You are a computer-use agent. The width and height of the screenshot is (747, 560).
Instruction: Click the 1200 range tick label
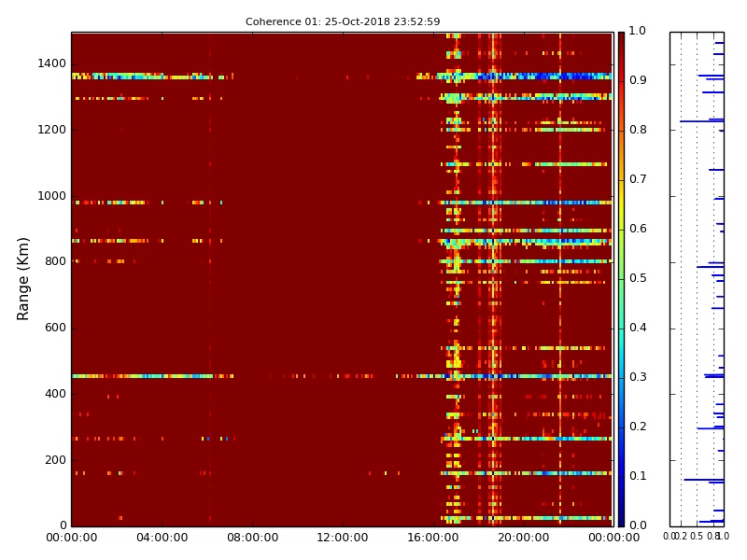point(52,130)
